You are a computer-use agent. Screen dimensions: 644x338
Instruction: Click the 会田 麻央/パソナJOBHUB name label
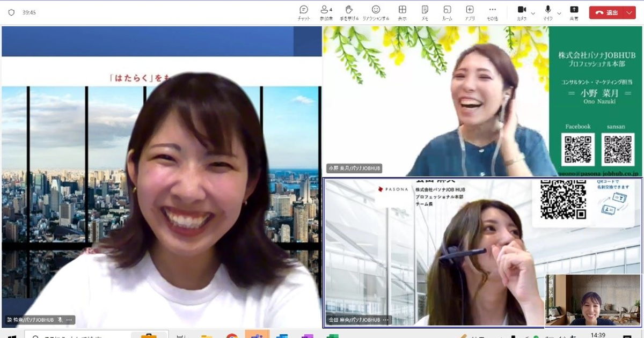pyautogui.click(x=353, y=320)
